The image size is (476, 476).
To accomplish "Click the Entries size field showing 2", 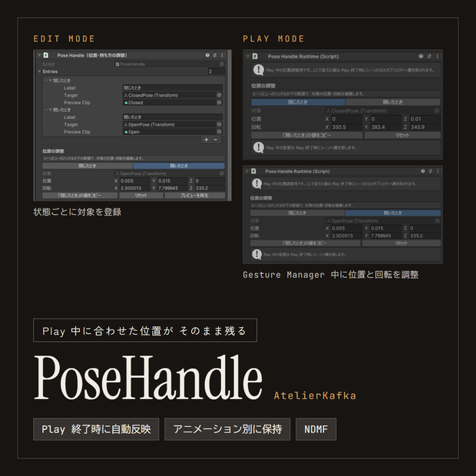I will point(217,71).
